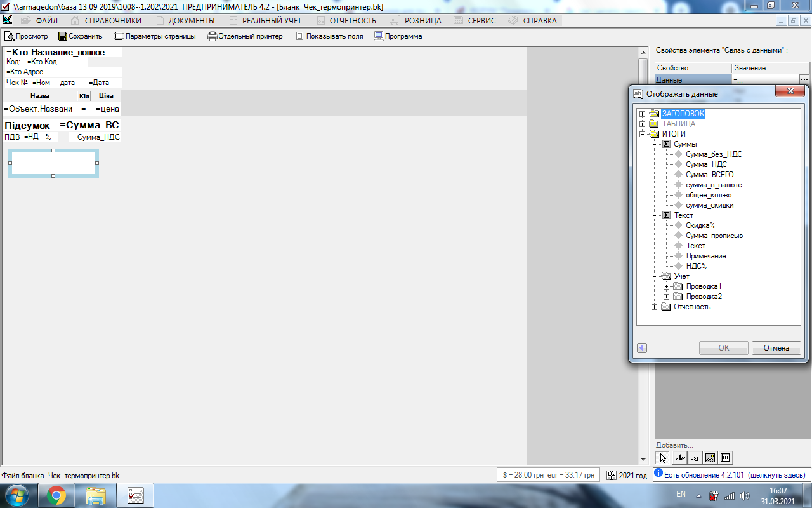This screenshot has height=508, width=812.
Task: Expand the ЗАГОЛОВОК tree node
Action: click(x=643, y=114)
